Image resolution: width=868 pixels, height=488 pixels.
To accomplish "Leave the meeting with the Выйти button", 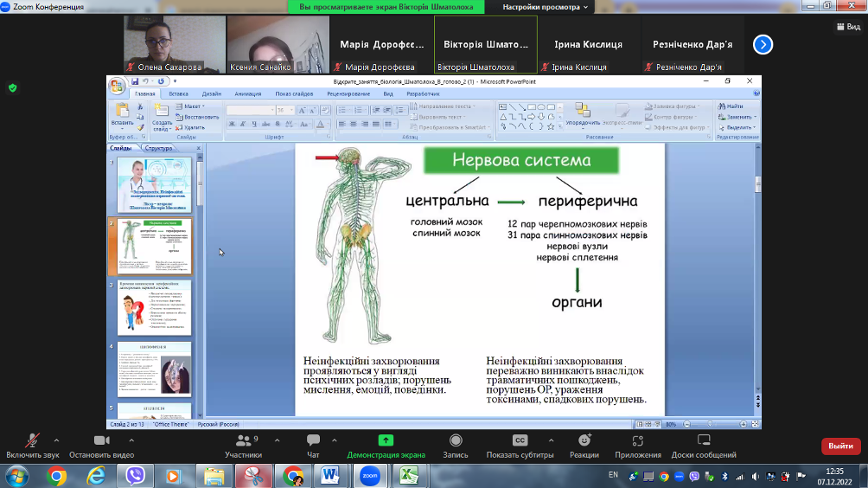I will click(840, 446).
